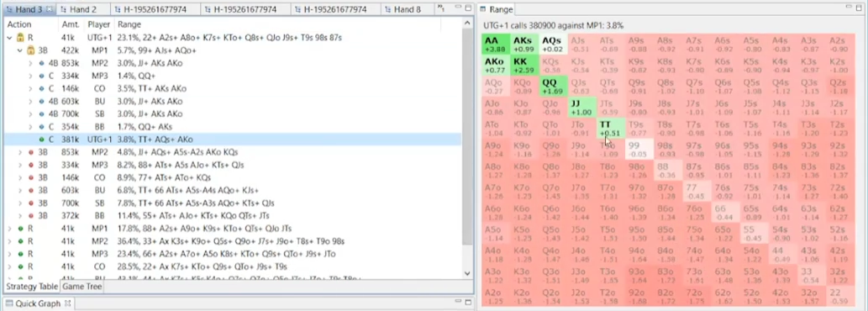Collapse the 3B 422k MP1 node

[x=20, y=50]
